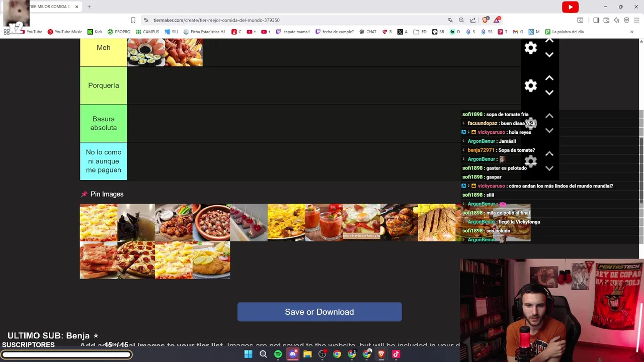Move 'No lo como' tier down
Image resolution: width=644 pixels, height=362 pixels.
click(x=549, y=168)
